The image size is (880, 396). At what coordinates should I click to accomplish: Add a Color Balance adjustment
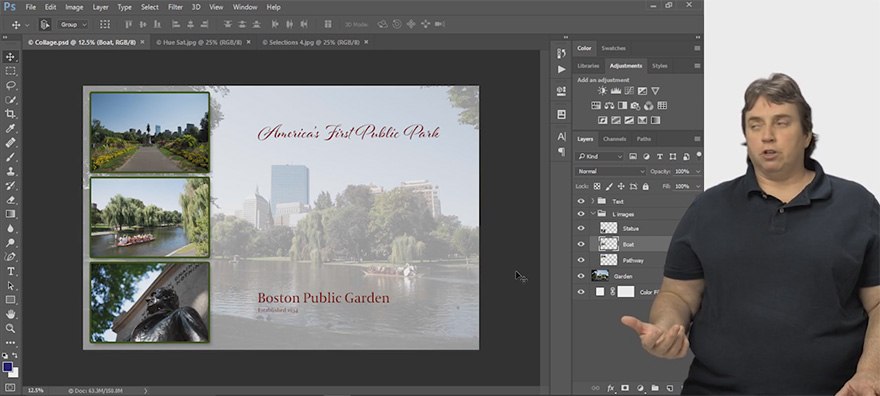pyautogui.click(x=609, y=105)
